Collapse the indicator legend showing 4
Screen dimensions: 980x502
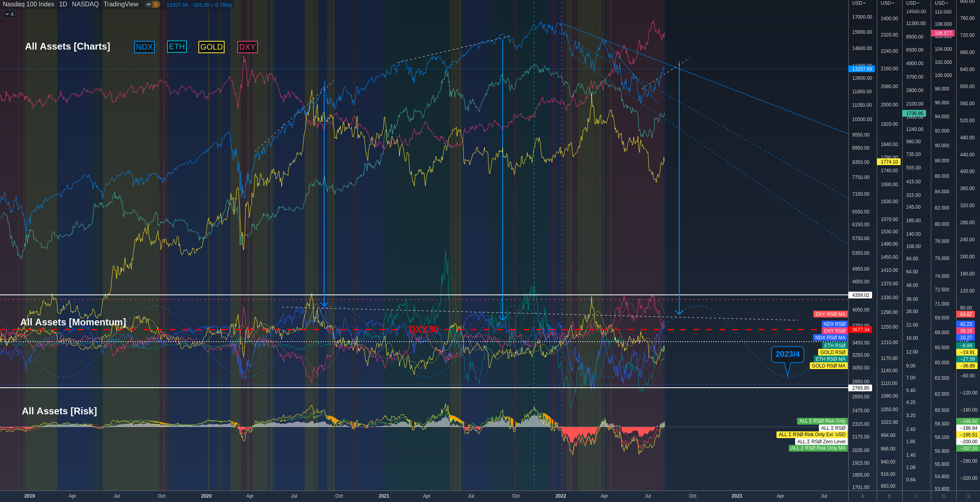tap(9, 14)
